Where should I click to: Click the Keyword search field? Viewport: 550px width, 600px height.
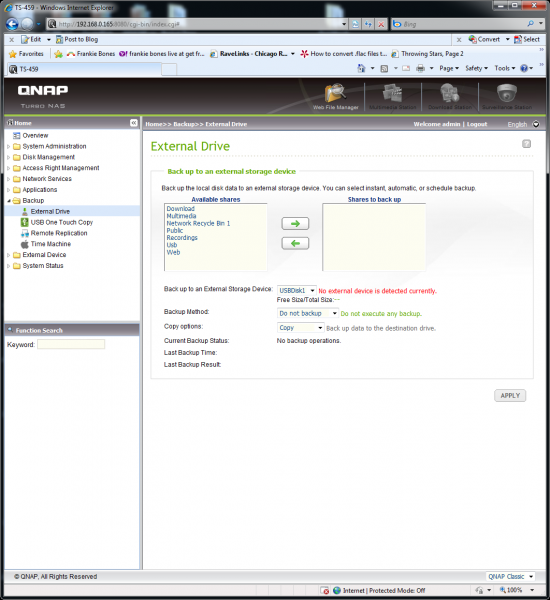pyautogui.click(x=71, y=344)
